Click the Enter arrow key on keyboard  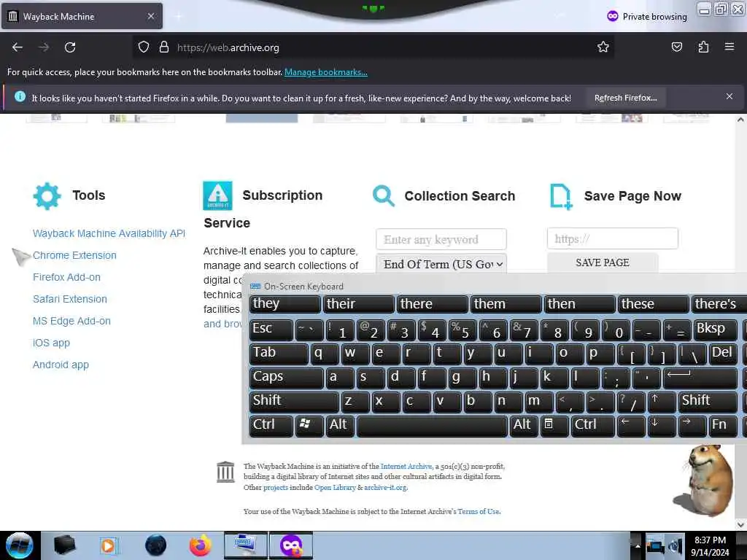[700, 378]
